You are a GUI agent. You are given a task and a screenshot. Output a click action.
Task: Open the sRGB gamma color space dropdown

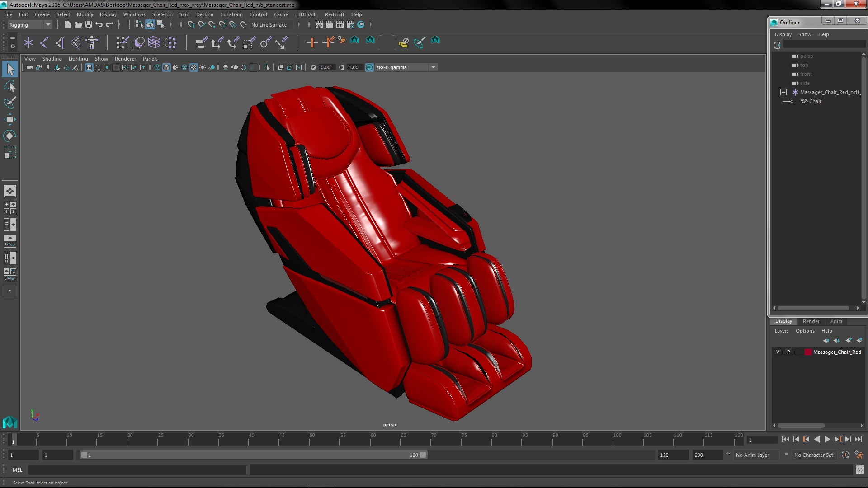click(433, 67)
